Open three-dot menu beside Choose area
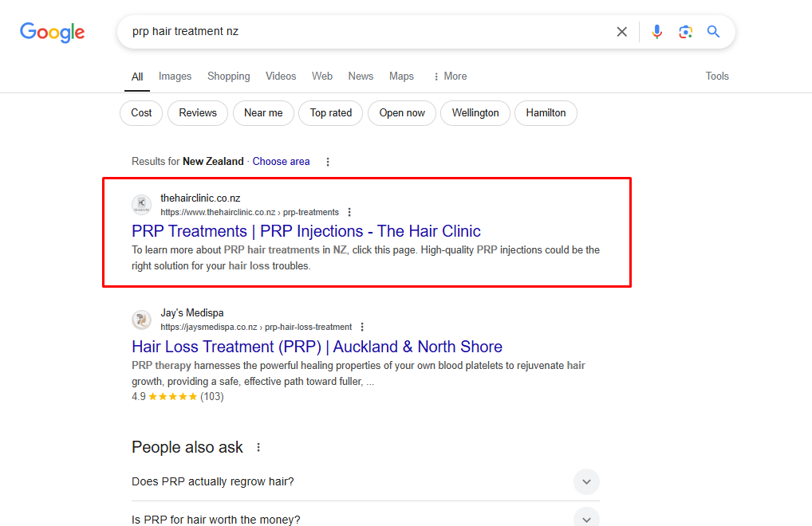The width and height of the screenshot is (812, 526). coord(327,162)
